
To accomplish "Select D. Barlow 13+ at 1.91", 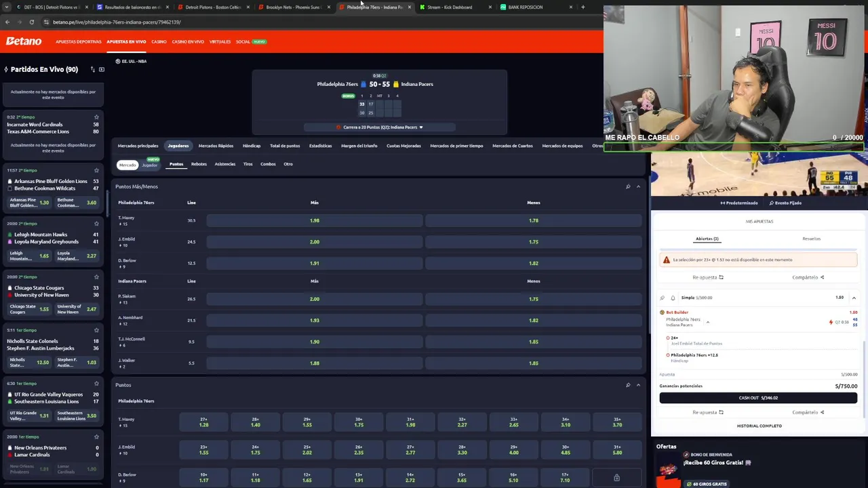I will tap(359, 478).
